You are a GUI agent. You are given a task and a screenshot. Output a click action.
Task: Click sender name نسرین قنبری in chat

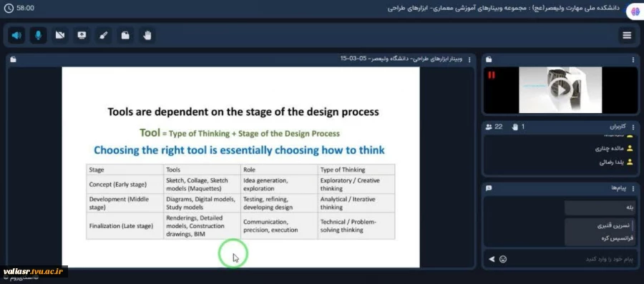coord(615,225)
